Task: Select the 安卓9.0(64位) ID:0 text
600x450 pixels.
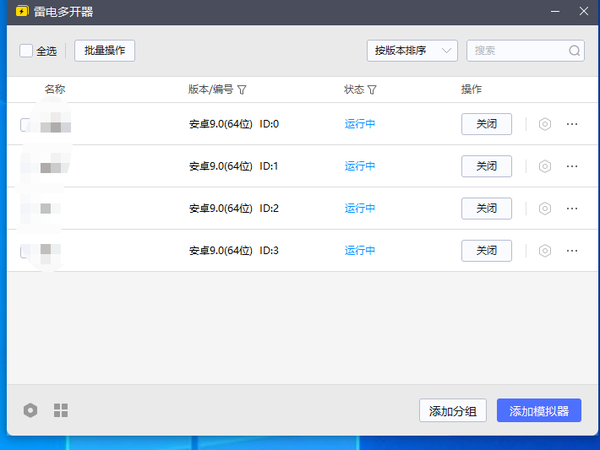Action: click(x=234, y=124)
